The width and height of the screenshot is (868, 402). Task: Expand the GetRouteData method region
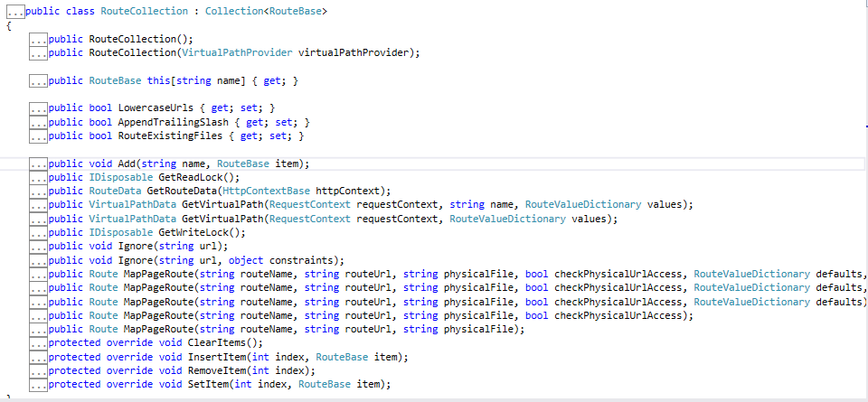[39, 192]
